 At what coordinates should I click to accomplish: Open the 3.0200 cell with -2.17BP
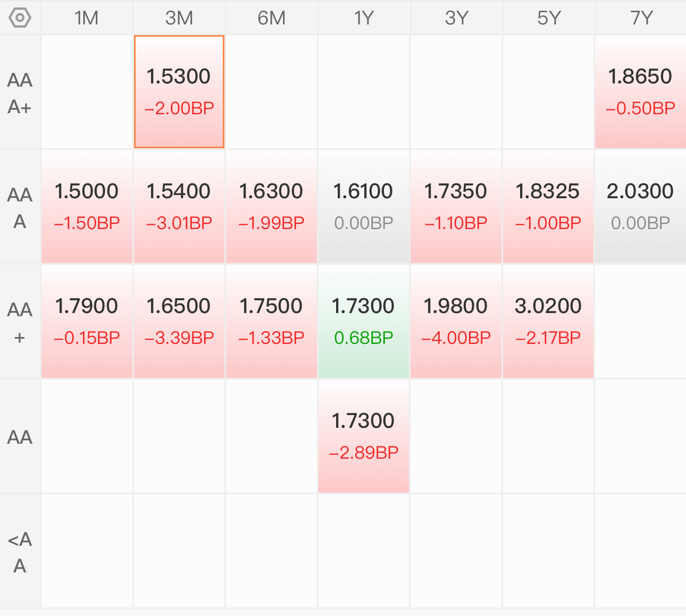pos(548,322)
